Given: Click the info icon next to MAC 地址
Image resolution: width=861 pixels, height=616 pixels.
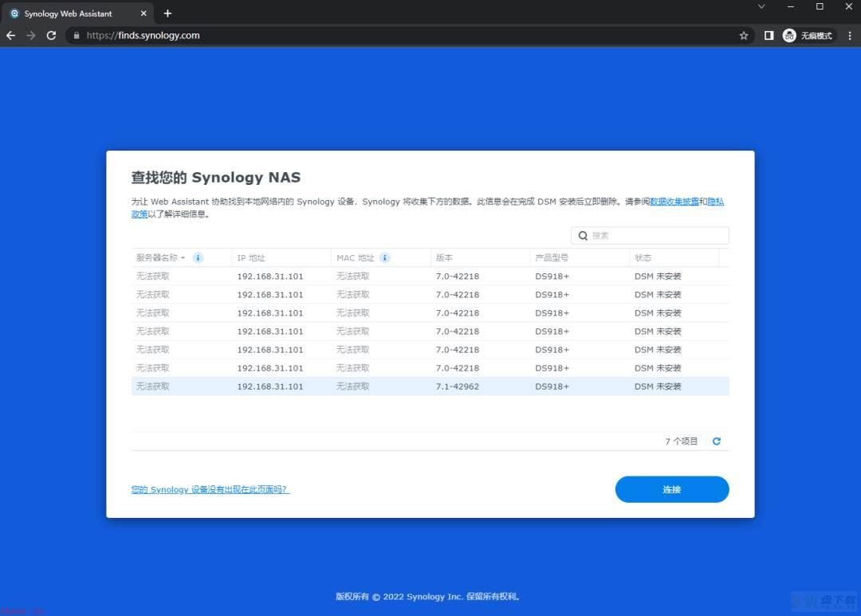Looking at the screenshot, I should pos(385,257).
